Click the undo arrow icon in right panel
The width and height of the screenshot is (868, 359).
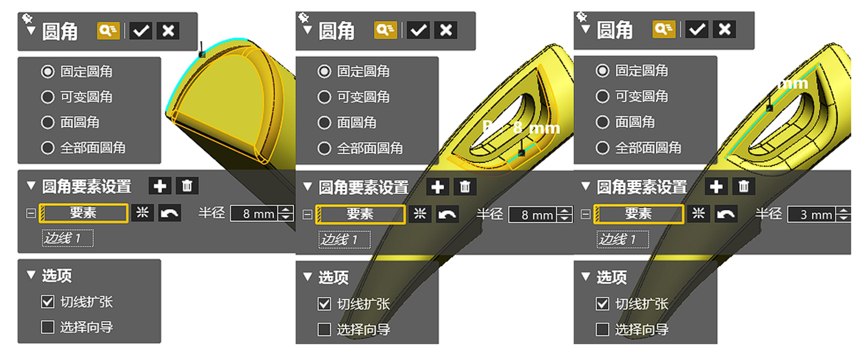point(726,214)
